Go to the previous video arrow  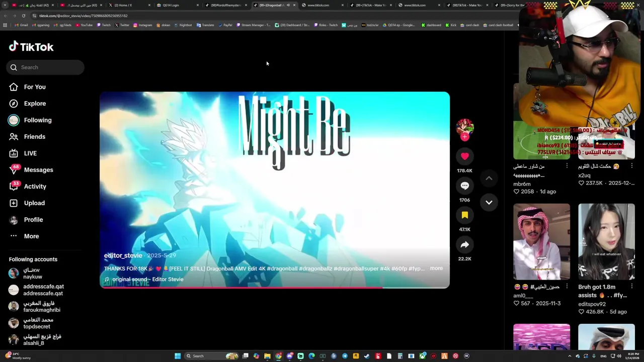point(489,178)
